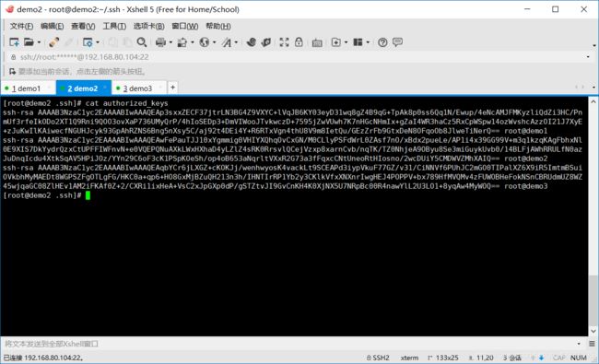Click the SSH2 status bar indicator
599x364 pixels.
[x=378, y=358]
